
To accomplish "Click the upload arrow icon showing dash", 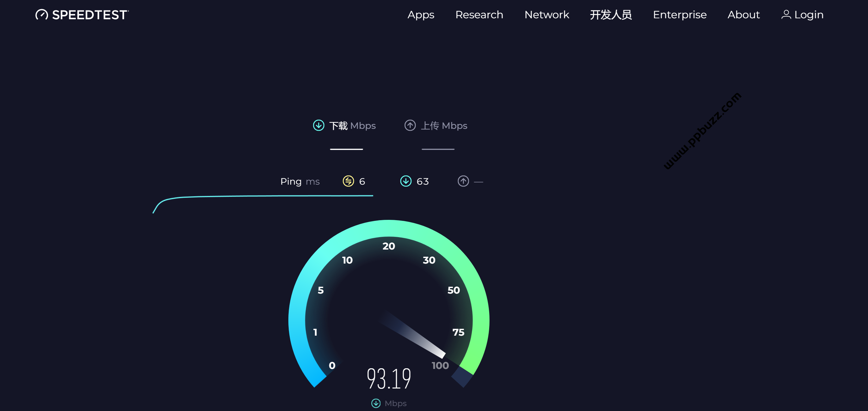I will coord(463,180).
